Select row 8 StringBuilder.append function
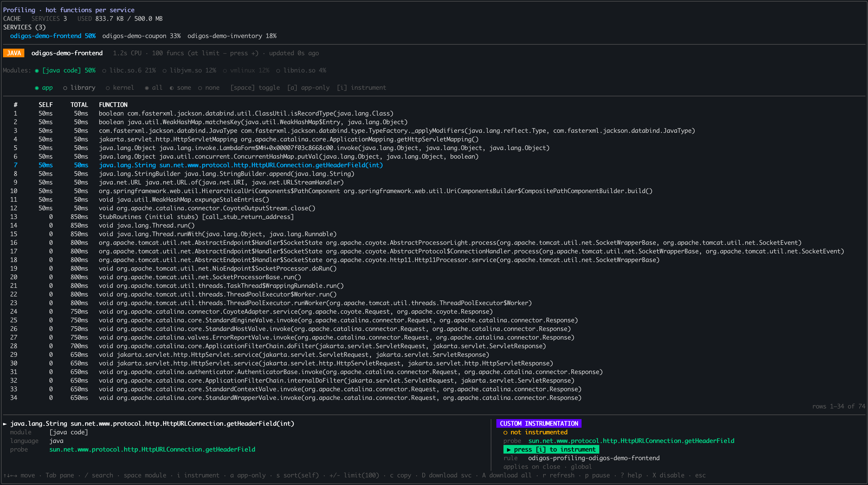Screen dimensions: 868x485 coord(434,174)
